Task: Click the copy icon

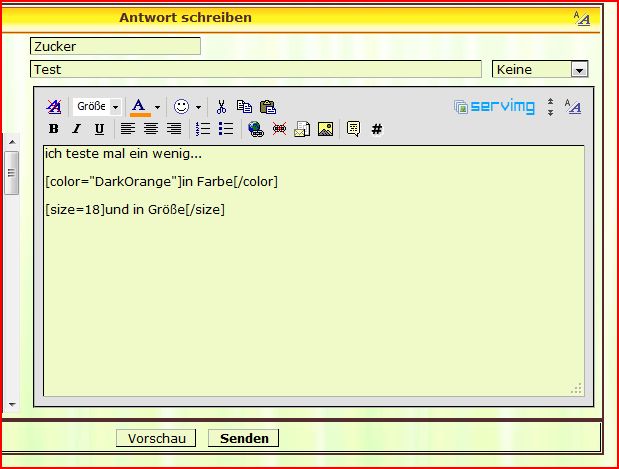Action: click(x=244, y=107)
